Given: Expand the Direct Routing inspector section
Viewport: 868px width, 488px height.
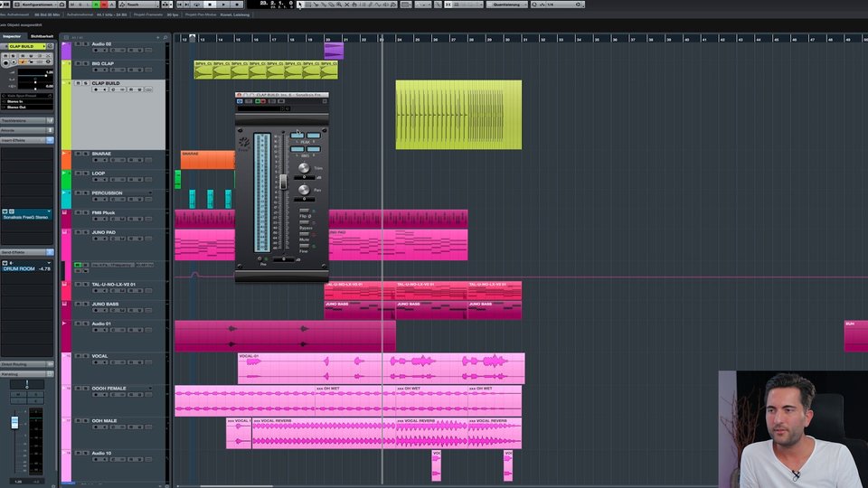Looking at the screenshot, I should tap(26, 364).
